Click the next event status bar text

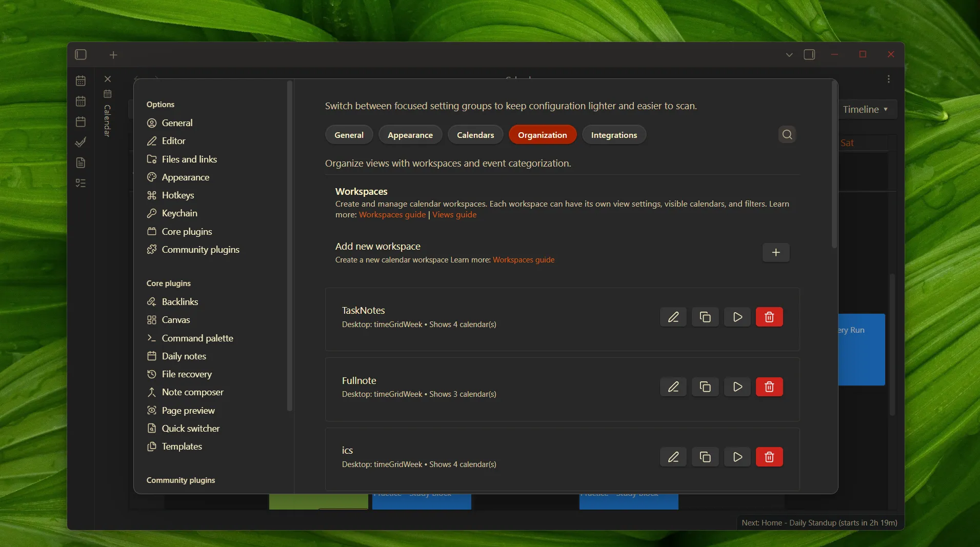819,523
